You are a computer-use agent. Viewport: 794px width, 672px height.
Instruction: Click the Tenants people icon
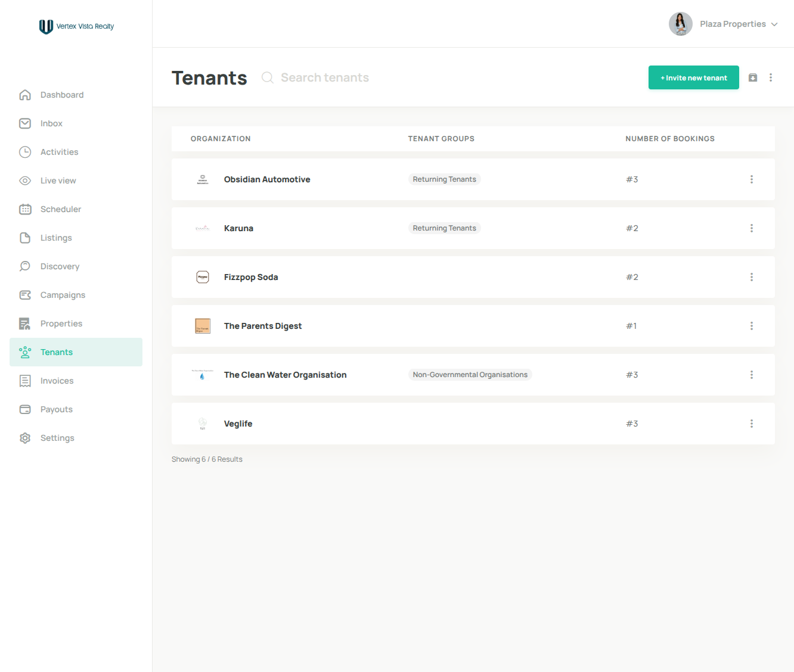(25, 352)
